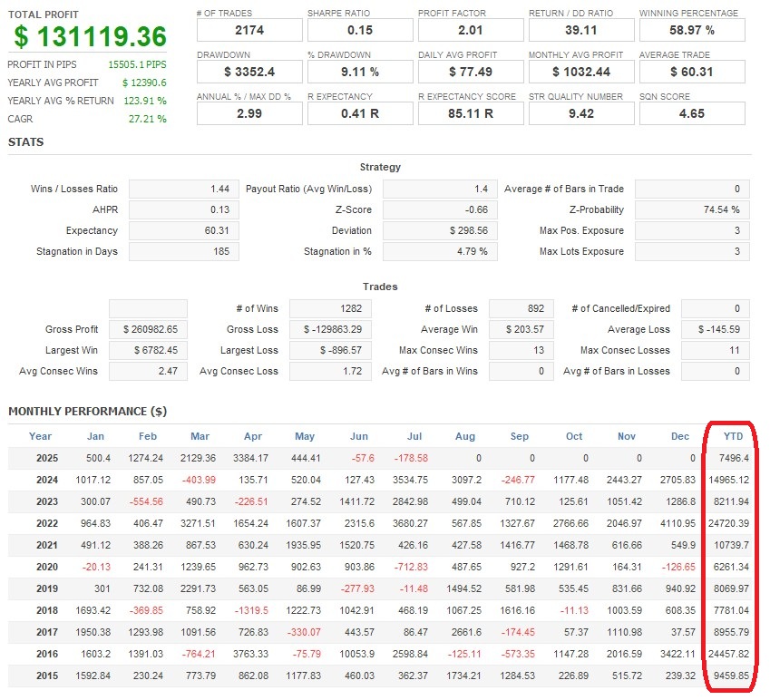Select the Expectancy field showing 60.31
Viewport: 770px width, 700px height.
[184, 230]
